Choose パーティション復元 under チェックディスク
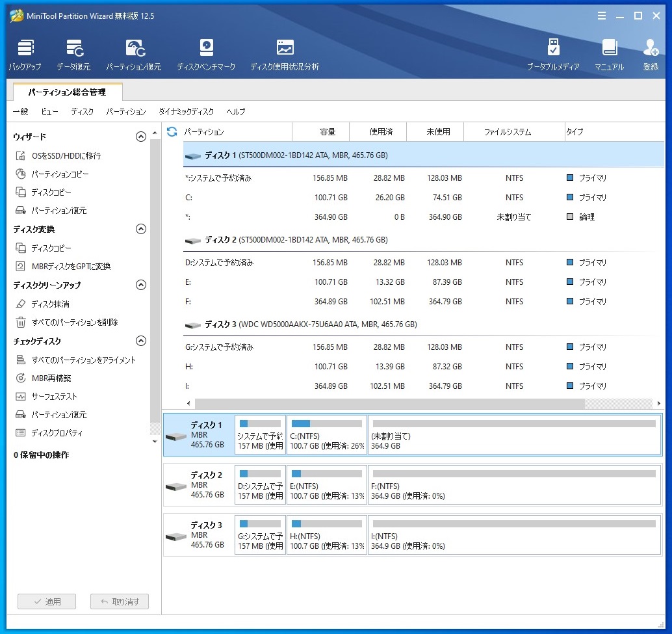 51,414
